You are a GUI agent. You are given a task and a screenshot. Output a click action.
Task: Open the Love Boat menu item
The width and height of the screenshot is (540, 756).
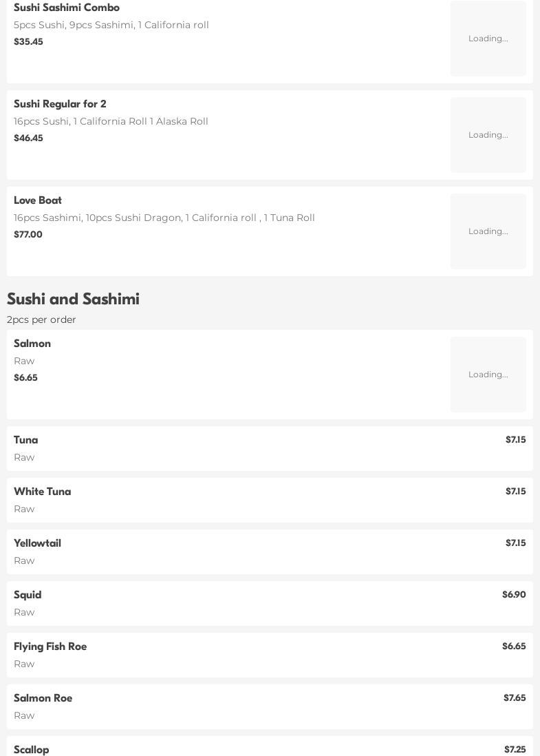(38, 200)
